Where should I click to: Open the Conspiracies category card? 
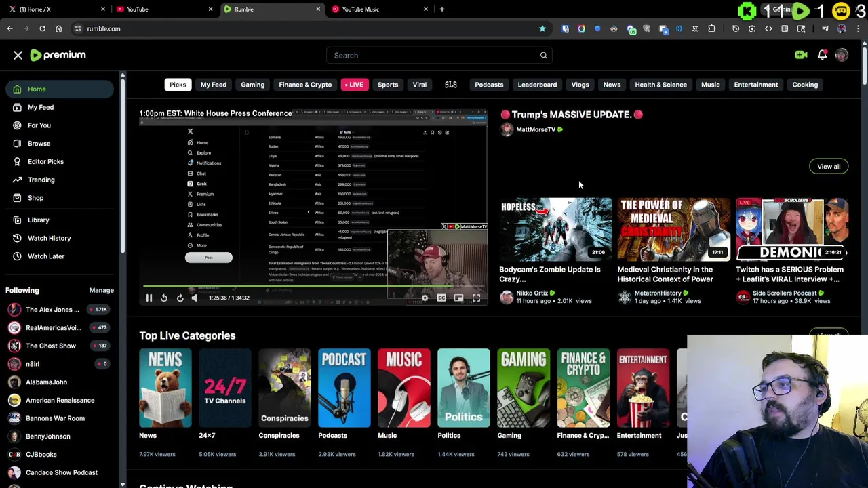click(285, 388)
